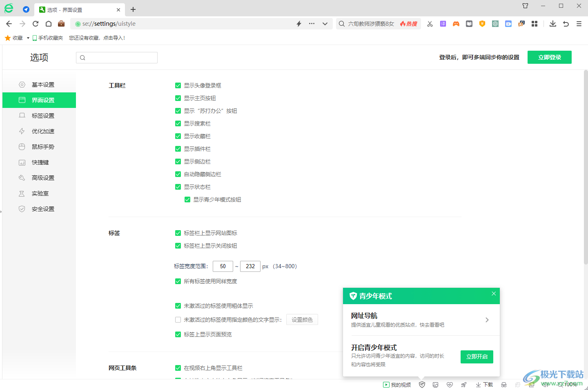The height and width of the screenshot is (390, 588).
Task: Toggle 显示侧边栏 checkbox
Action: point(178,161)
